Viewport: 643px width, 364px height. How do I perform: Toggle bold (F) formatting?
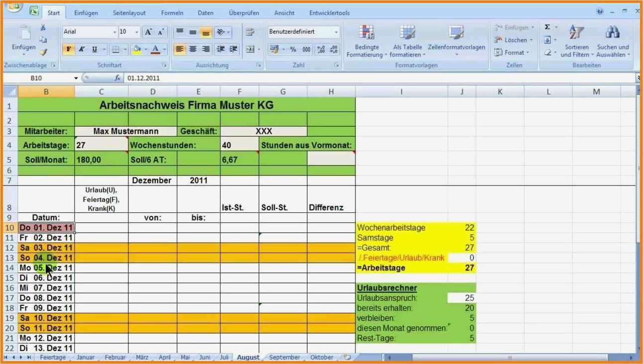pyautogui.click(x=69, y=49)
